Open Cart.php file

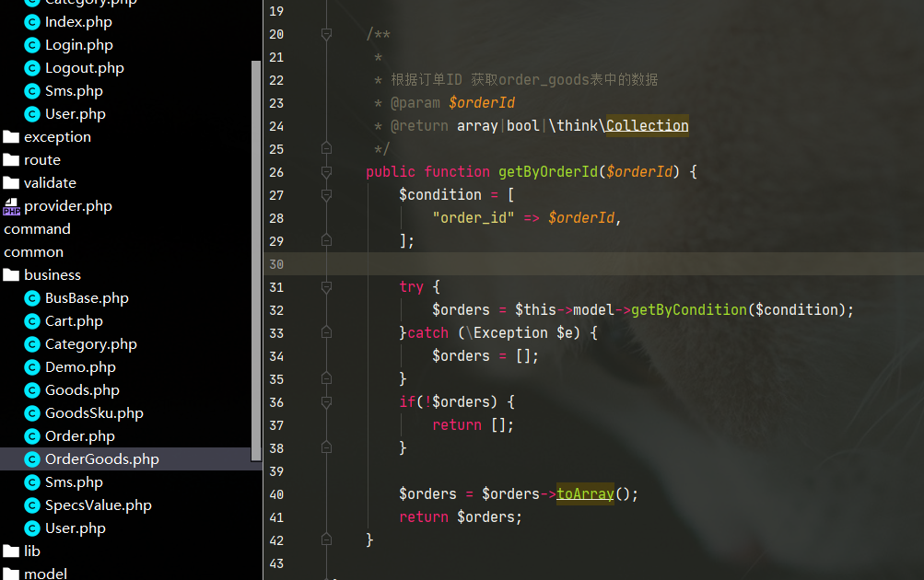[x=74, y=321]
